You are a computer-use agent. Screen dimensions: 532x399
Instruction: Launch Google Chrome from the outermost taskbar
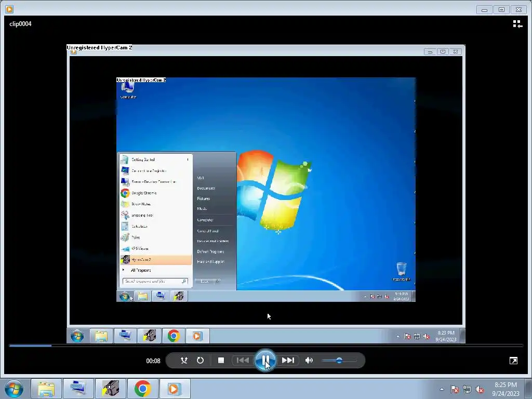(x=142, y=389)
